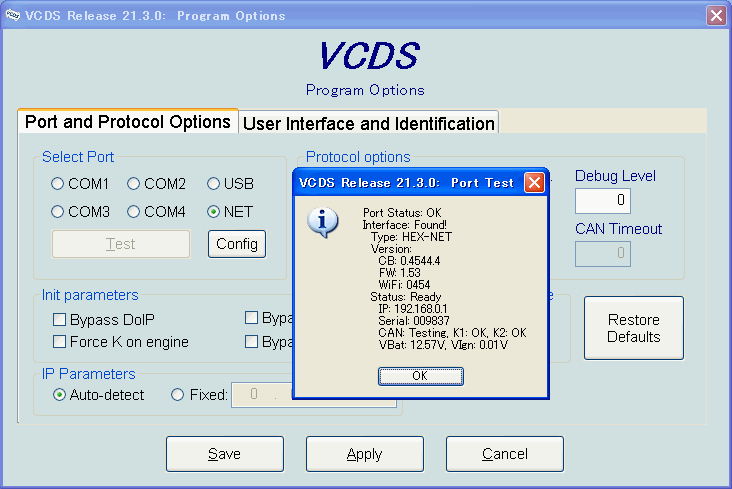The image size is (732, 489).
Task: Click the 'Protocol options' group label
Action: click(x=358, y=157)
